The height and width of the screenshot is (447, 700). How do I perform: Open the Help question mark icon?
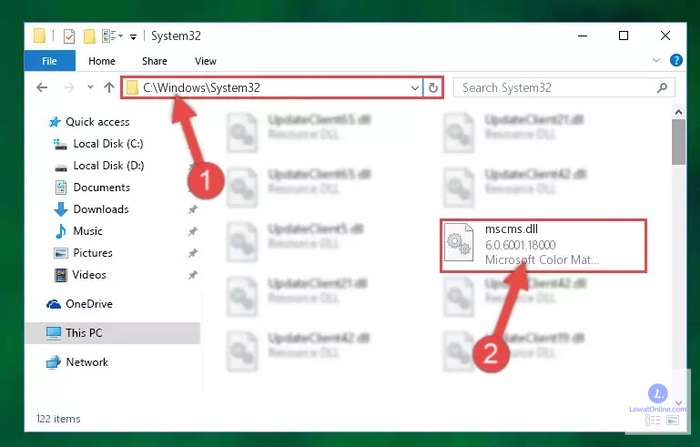pos(676,60)
